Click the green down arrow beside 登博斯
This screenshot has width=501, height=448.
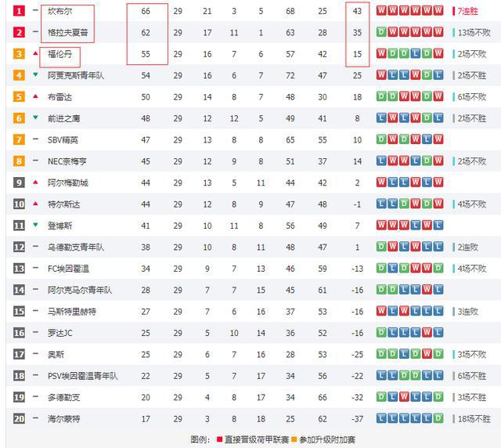tap(35, 225)
